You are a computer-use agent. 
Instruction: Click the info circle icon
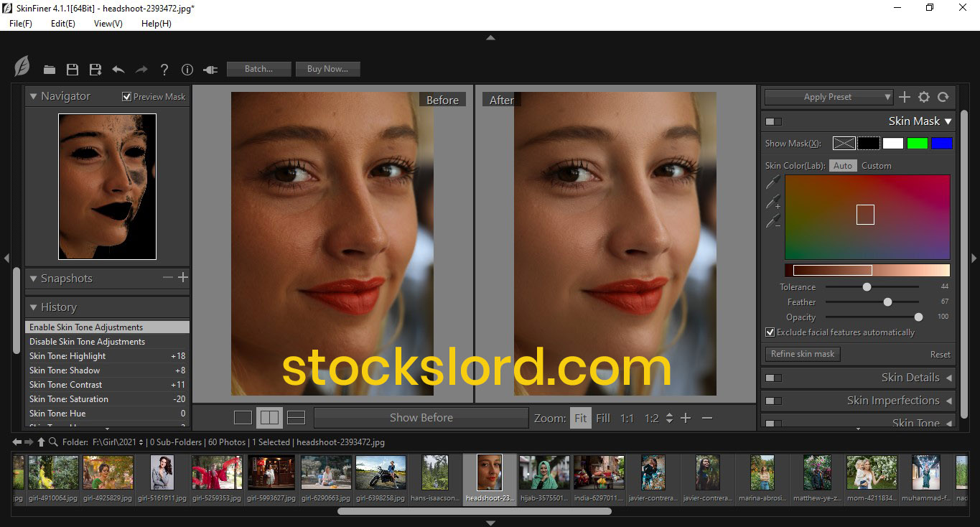(x=187, y=70)
